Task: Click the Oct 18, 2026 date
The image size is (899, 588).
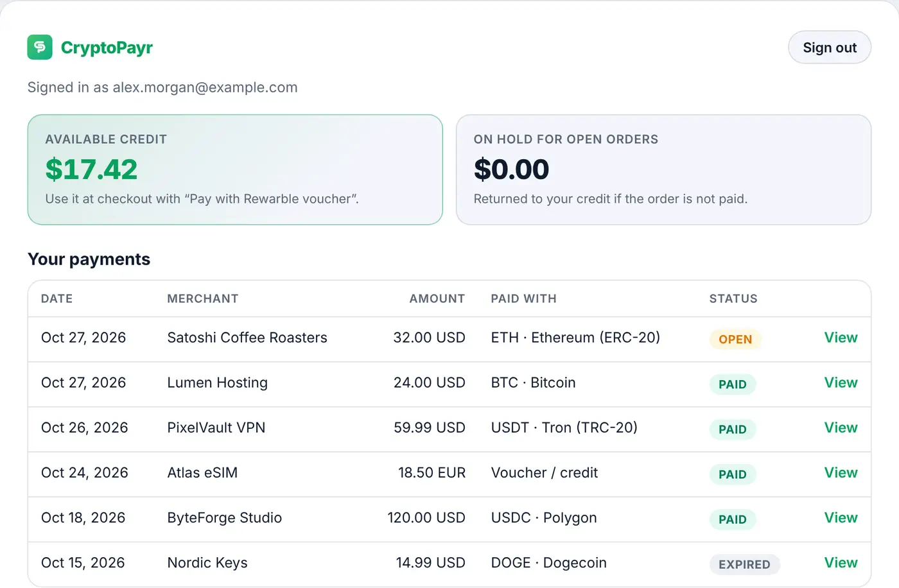Action: [83, 517]
